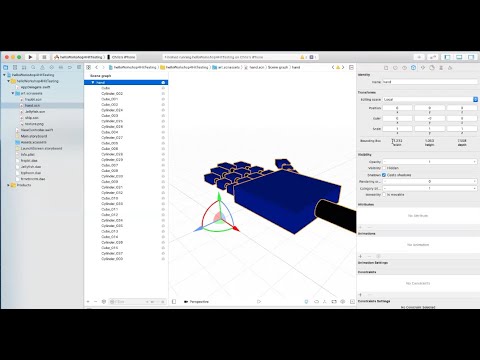Viewport: 480px width, 360px height.
Task: Select ship.scn in the file navigator
Action: click(x=31, y=118)
